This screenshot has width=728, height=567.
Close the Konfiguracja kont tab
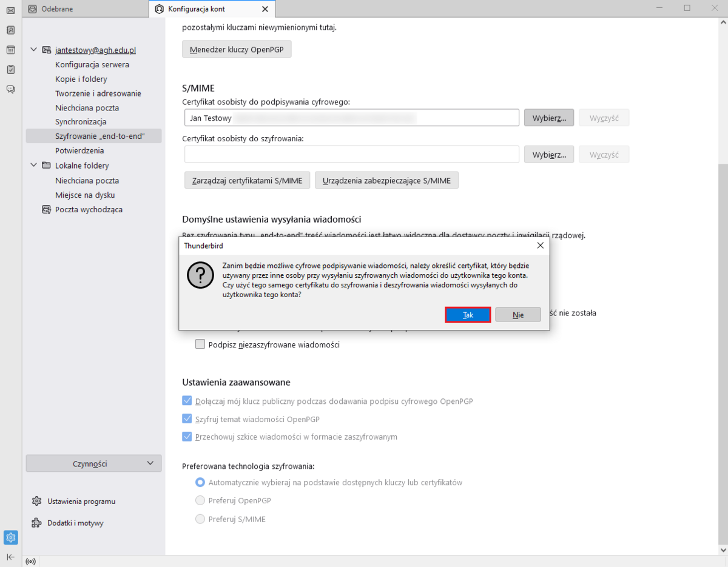click(265, 8)
